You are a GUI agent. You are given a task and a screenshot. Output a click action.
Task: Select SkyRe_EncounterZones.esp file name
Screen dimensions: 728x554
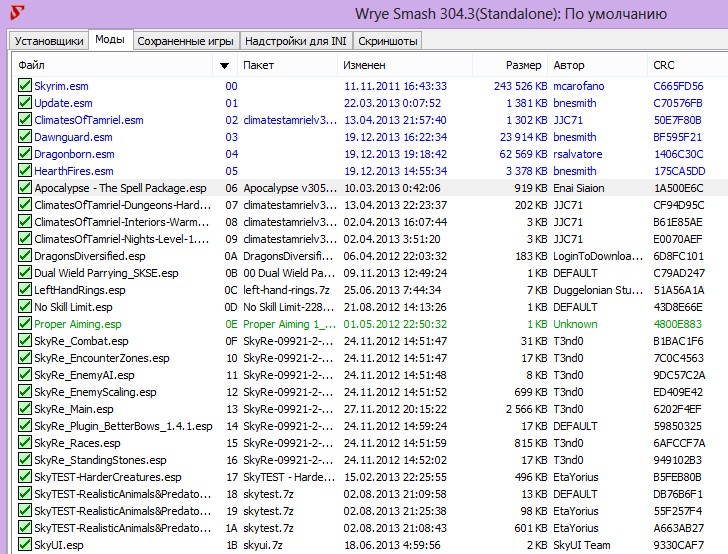click(102, 358)
